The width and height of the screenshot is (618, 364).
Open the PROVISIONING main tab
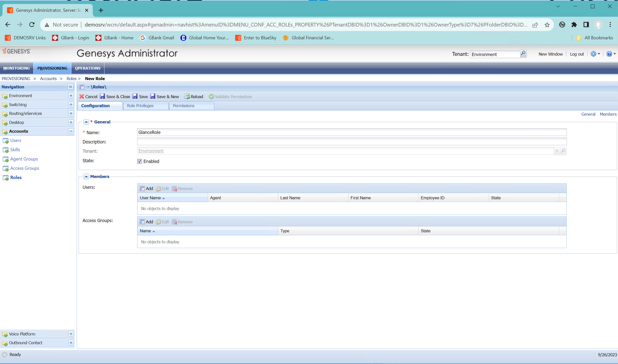(52, 68)
